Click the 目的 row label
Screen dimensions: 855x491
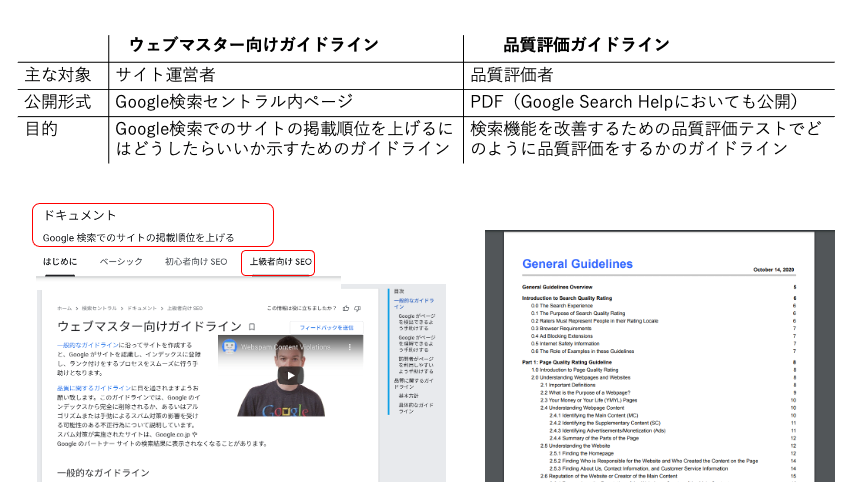tap(41, 129)
